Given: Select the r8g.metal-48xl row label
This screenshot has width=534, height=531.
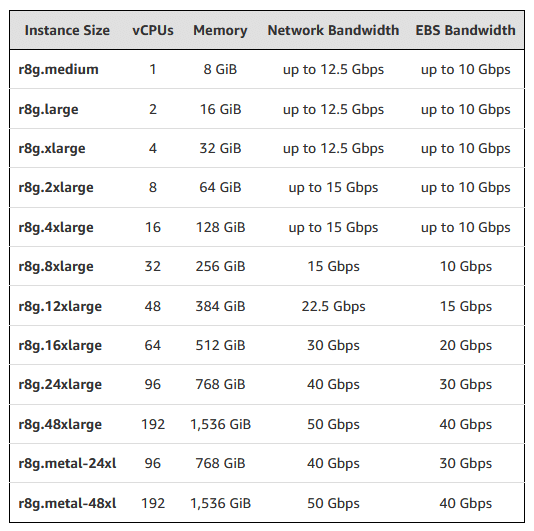Looking at the screenshot, I should 67,503.
